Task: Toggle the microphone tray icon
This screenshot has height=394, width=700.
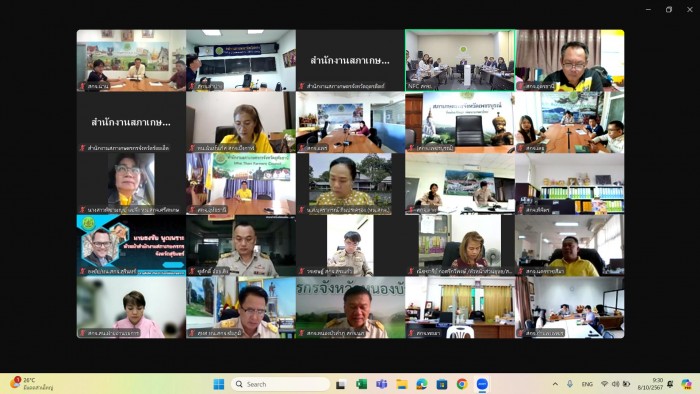Action: pos(570,384)
